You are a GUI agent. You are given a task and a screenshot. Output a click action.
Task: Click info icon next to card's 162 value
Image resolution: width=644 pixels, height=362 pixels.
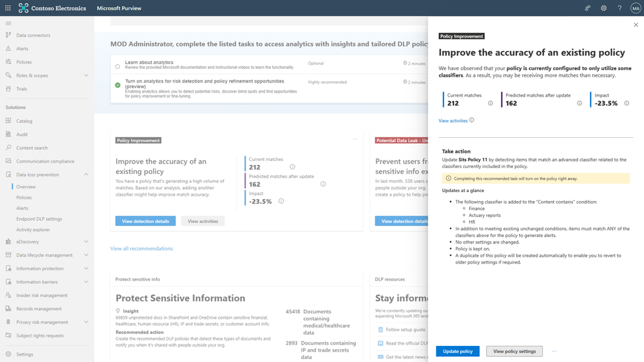click(323, 184)
